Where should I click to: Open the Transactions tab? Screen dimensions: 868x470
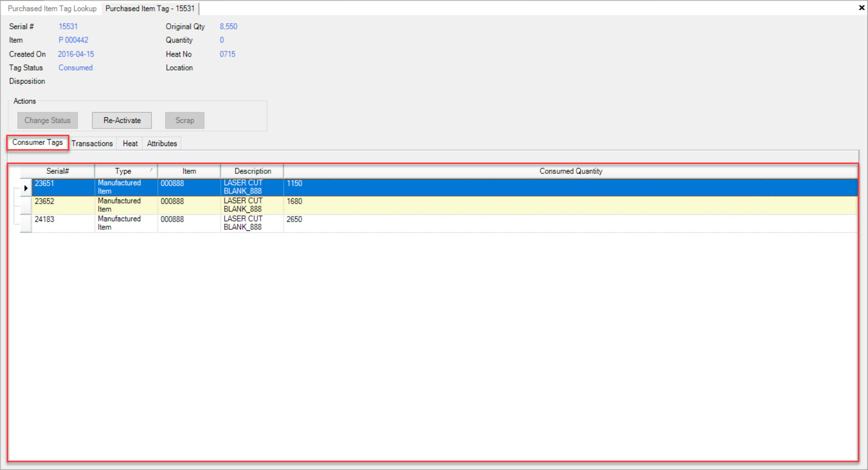click(x=92, y=143)
